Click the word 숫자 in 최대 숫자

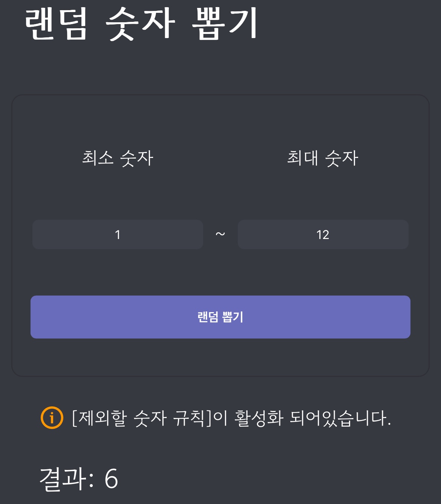(x=341, y=158)
